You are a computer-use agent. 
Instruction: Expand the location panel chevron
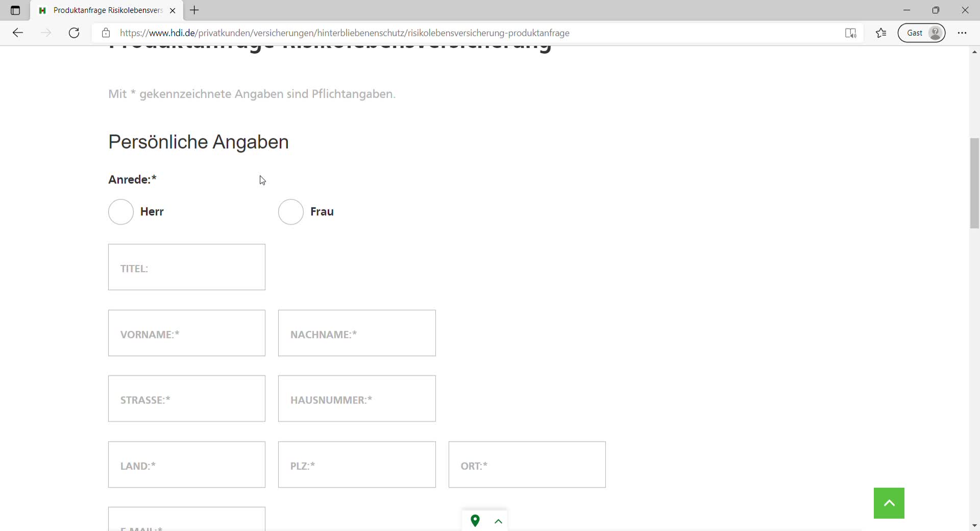(x=499, y=521)
